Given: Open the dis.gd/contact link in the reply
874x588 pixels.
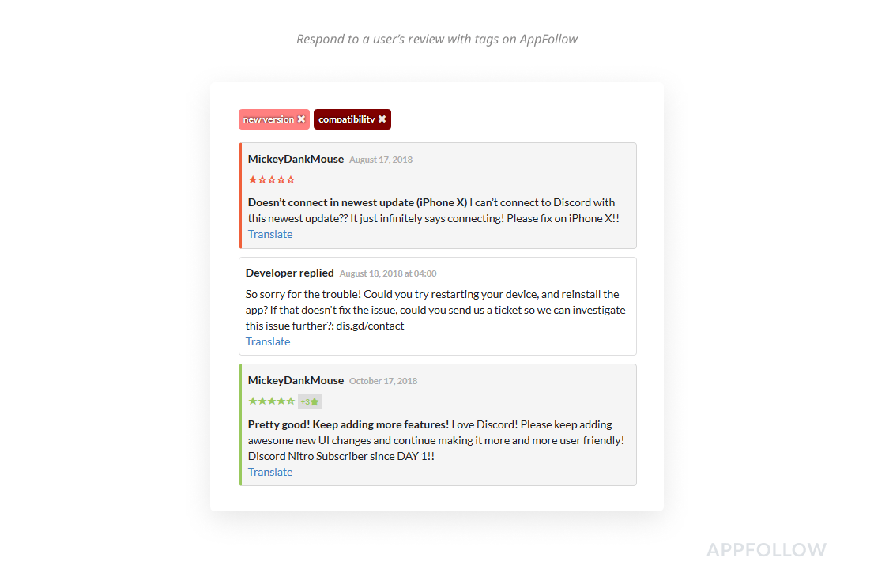Looking at the screenshot, I should tap(370, 326).
